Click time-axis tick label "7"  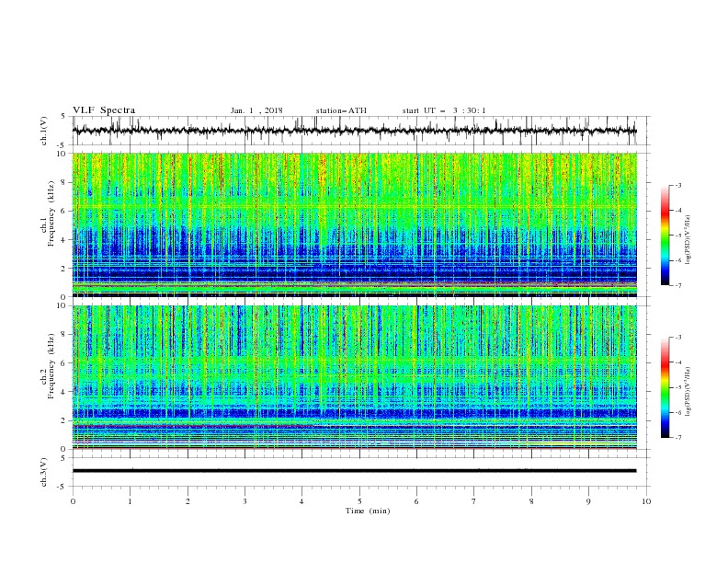click(x=474, y=501)
